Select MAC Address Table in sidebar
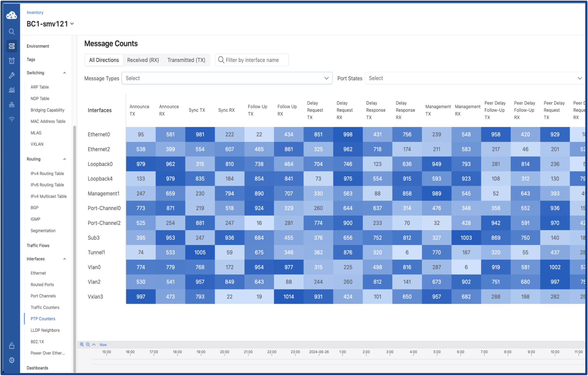 click(48, 121)
